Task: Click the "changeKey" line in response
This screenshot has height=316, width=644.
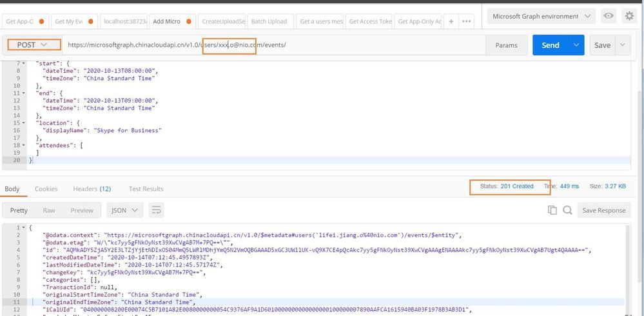Action: coord(124,272)
